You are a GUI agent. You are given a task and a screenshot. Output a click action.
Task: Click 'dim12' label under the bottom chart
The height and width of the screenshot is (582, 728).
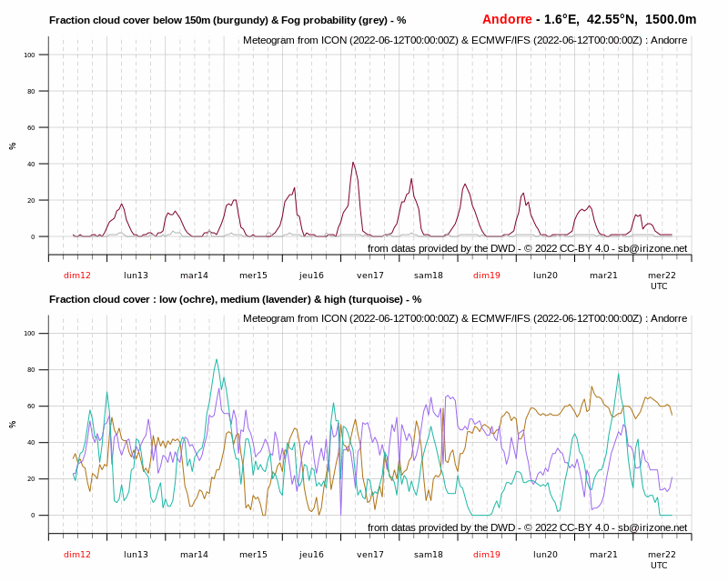(77, 554)
